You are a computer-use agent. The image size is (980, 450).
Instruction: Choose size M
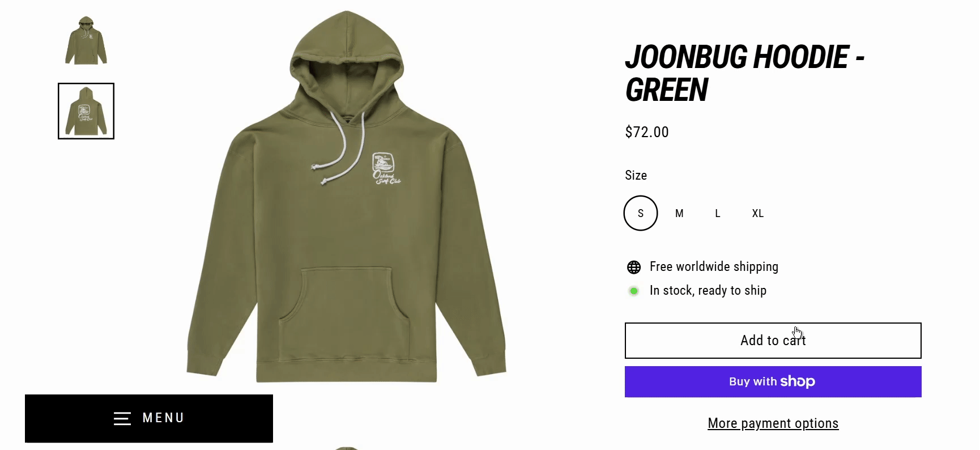pyautogui.click(x=679, y=213)
